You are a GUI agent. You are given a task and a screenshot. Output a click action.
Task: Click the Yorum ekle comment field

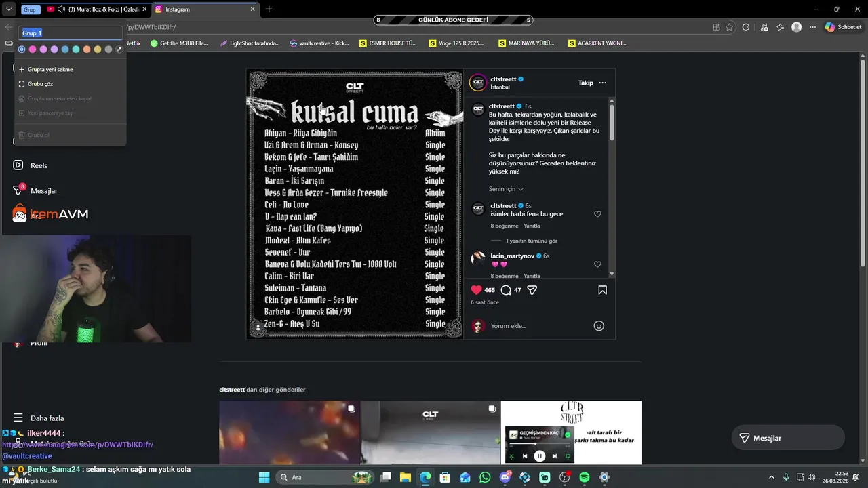click(x=539, y=326)
